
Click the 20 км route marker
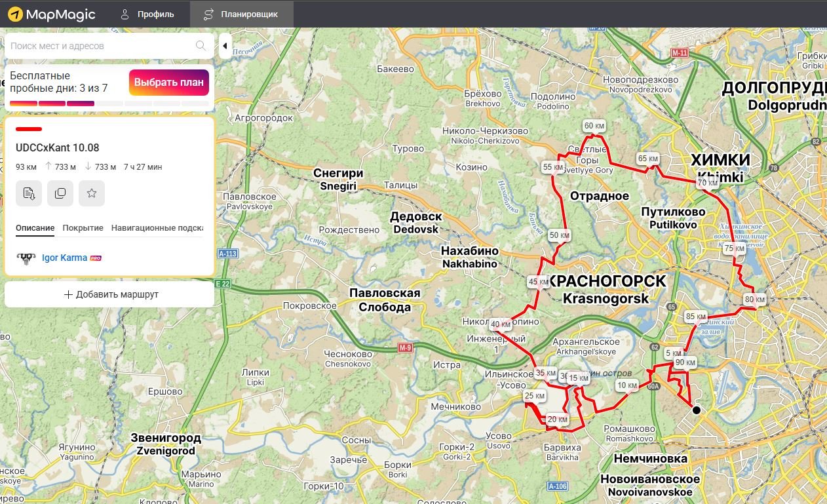click(558, 419)
